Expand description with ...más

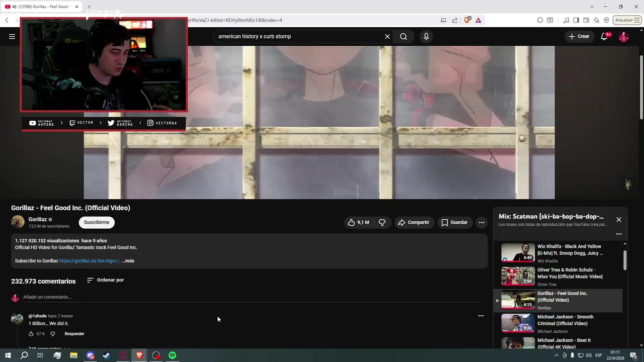tap(128, 261)
